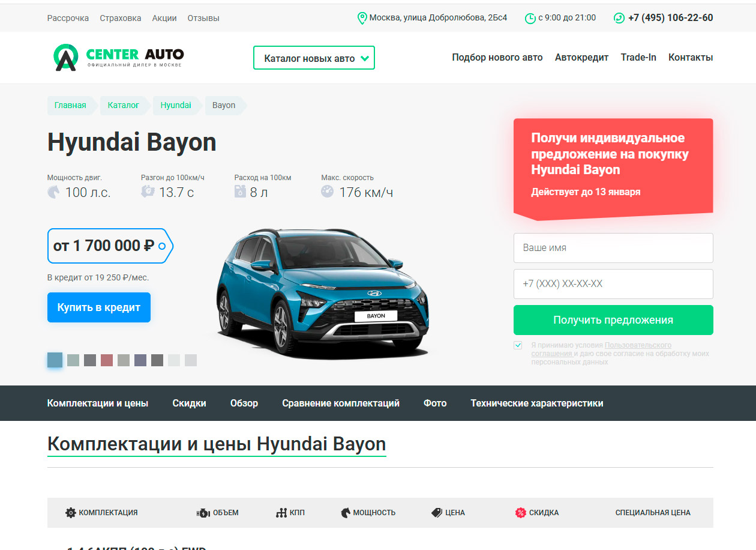Focus the Ваше имя input field
The width and height of the screenshot is (756, 550).
coord(613,248)
